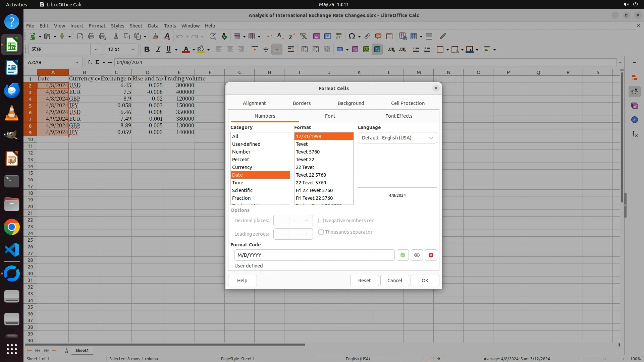
Task: Click the red Remove format code icon
Action: click(x=431, y=255)
